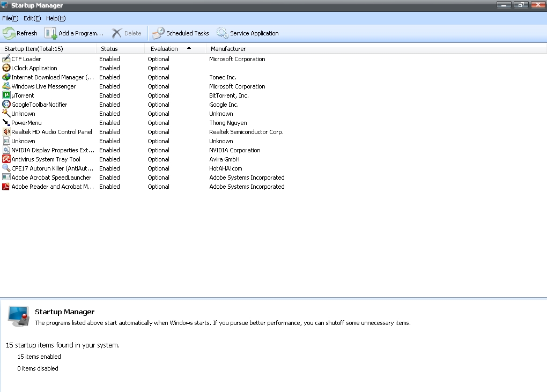
Task: Restore down the Startup Manager window
Action: (521, 4)
